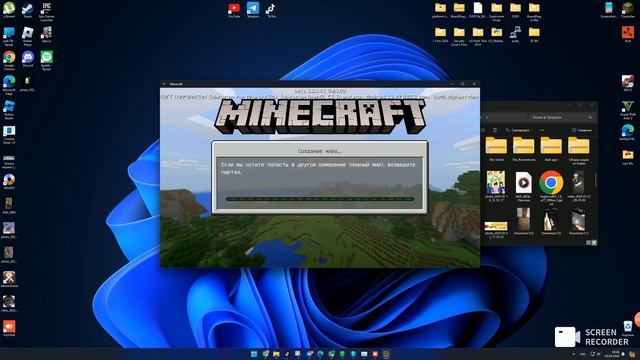Open the Telegram desktop shortcut

point(253,10)
